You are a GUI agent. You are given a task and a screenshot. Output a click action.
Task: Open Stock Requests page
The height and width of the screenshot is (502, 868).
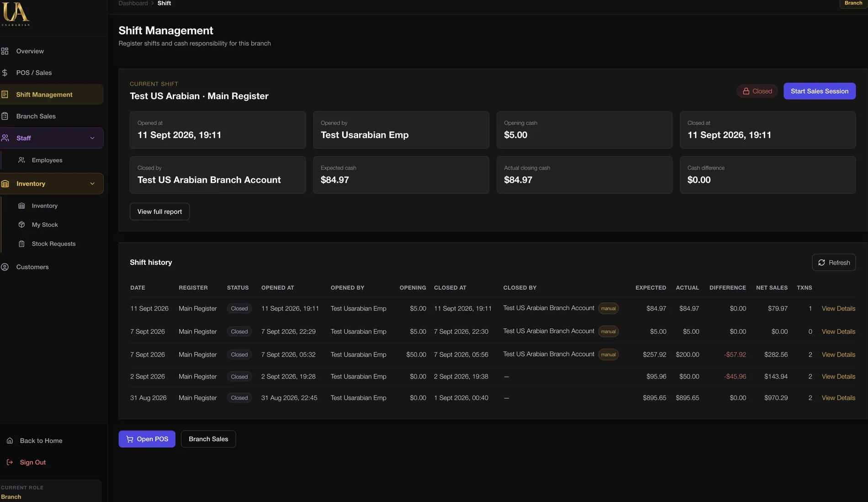click(x=53, y=244)
